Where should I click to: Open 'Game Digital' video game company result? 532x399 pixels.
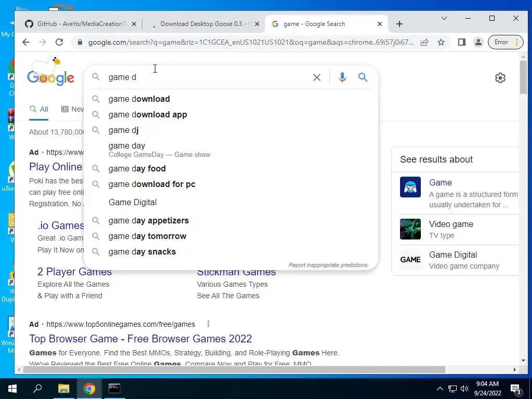453,255
